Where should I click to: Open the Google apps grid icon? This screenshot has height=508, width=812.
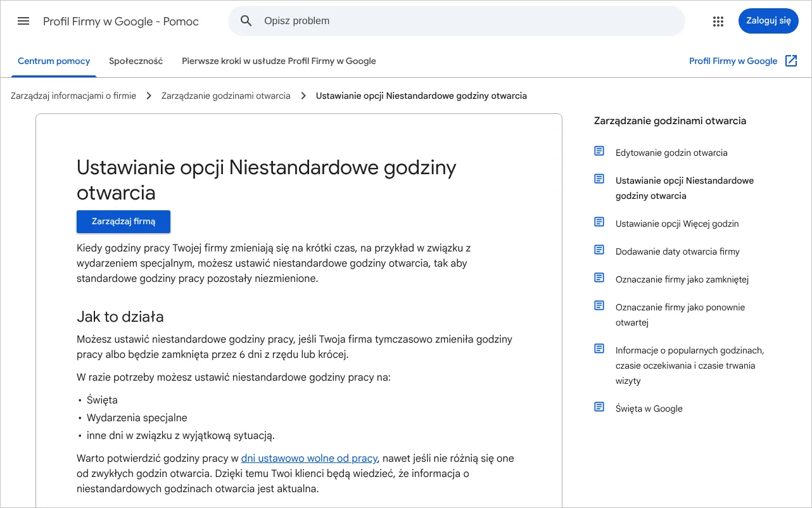click(x=718, y=21)
